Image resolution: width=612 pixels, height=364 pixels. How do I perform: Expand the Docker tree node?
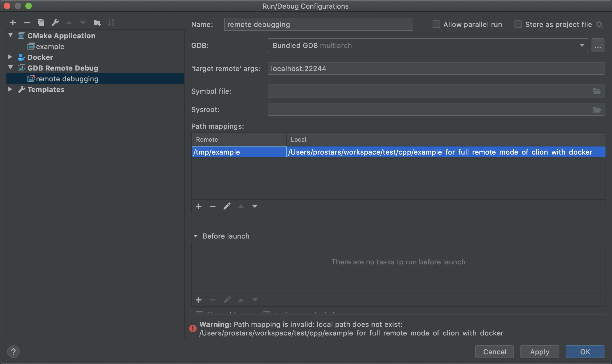[x=10, y=57]
